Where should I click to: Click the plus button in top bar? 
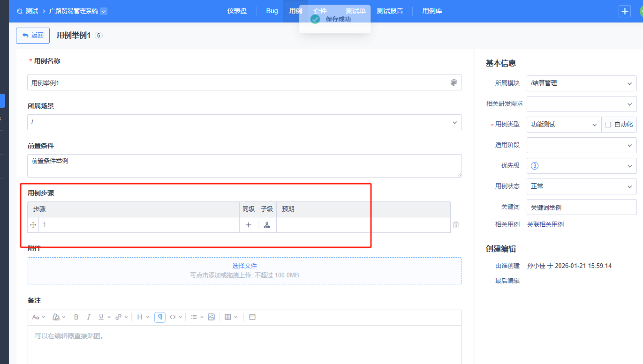625,11
